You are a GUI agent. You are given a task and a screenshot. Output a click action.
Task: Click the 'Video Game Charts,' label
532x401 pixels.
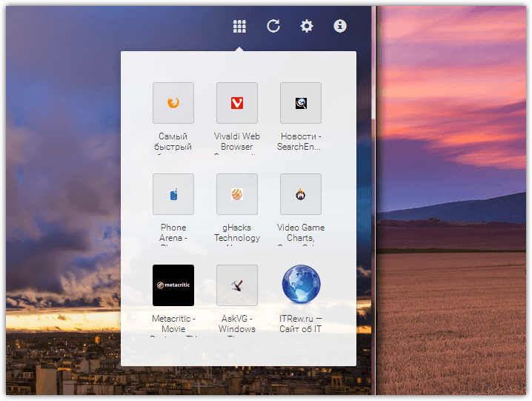pyautogui.click(x=301, y=233)
